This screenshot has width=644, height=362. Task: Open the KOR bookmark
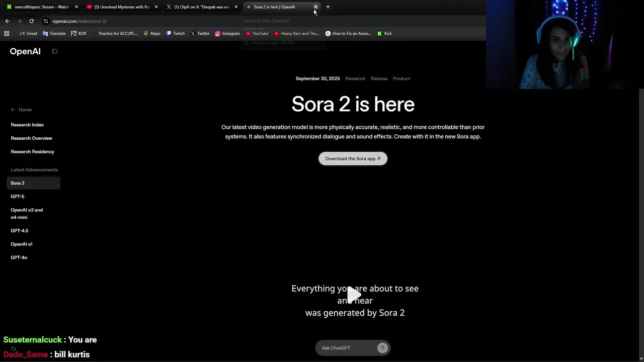coord(78,34)
